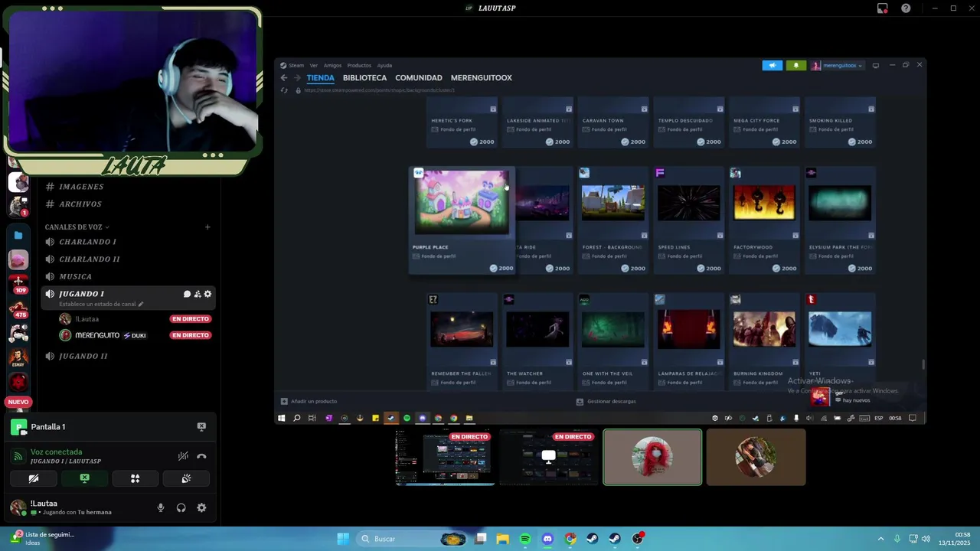980x551 pixels.
Task: Open the Discord inbox icon at top
Action: point(882,8)
